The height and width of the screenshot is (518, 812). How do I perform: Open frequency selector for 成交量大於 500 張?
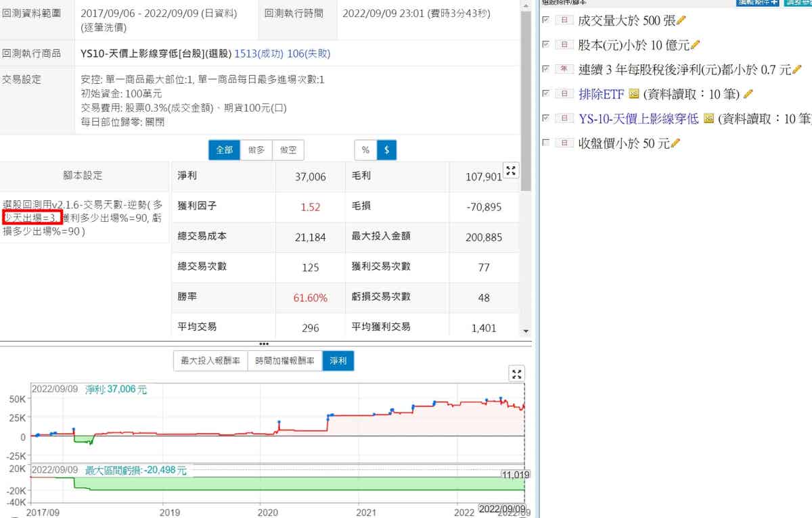(564, 20)
